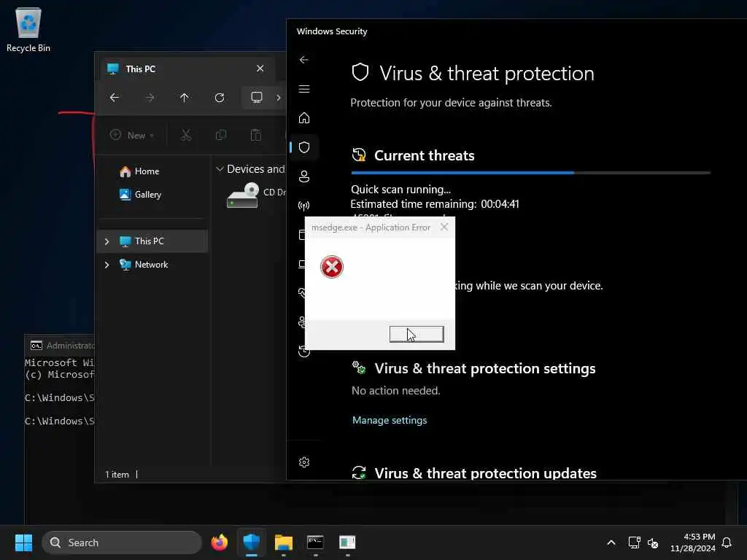Close the This PC Explorer tab
The height and width of the screenshot is (560, 747).
click(260, 69)
